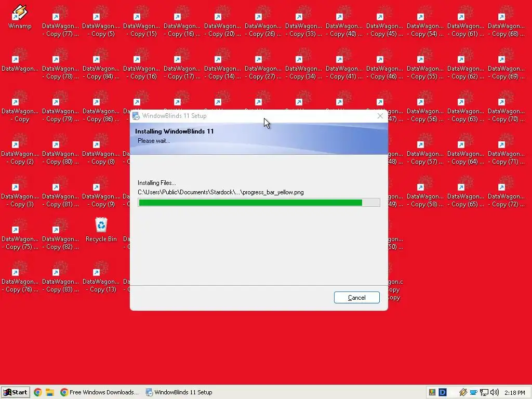Select the DataWagon Copy (5) shortcut
The width and height of the screenshot is (532, 399).
[101, 22]
